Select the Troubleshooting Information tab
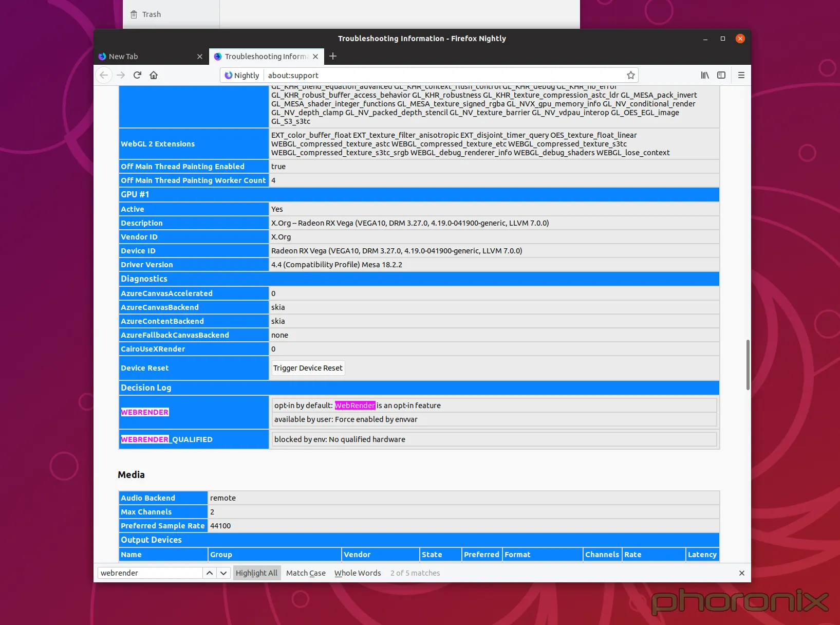 [266, 57]
